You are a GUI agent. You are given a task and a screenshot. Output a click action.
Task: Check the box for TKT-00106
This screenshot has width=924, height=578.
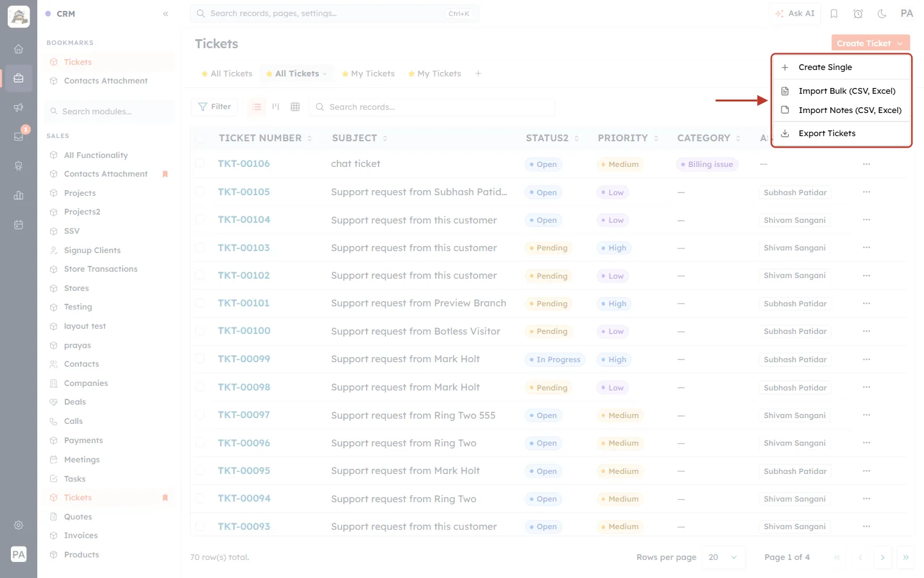[x=200, y=164]
